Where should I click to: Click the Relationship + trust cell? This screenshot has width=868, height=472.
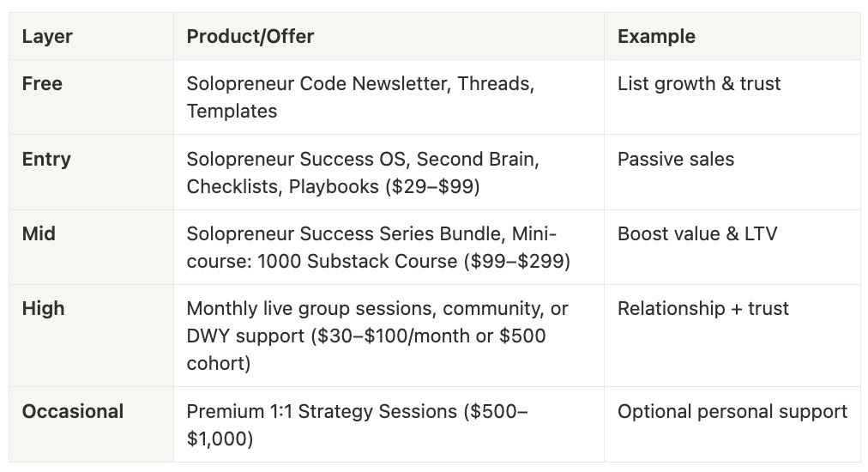[x=732, y=336]
